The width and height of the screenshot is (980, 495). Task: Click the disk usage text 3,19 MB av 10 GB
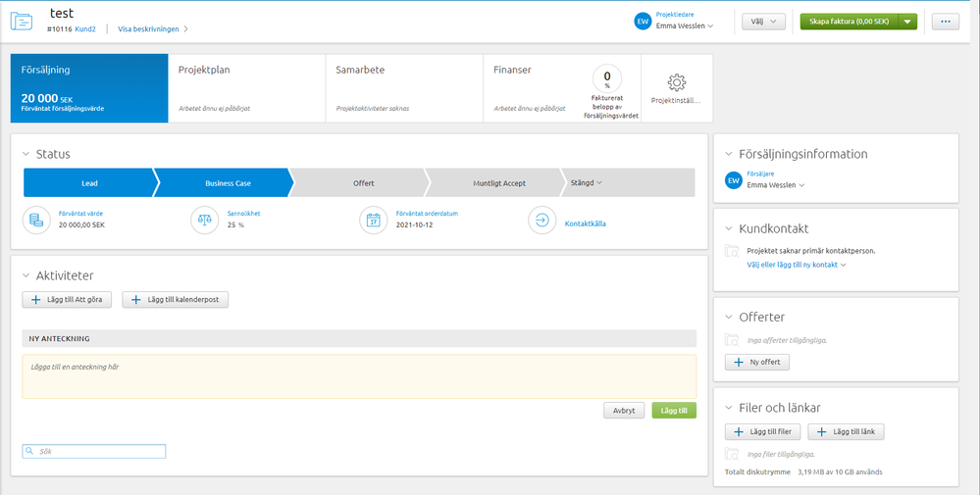pos(840,471)
